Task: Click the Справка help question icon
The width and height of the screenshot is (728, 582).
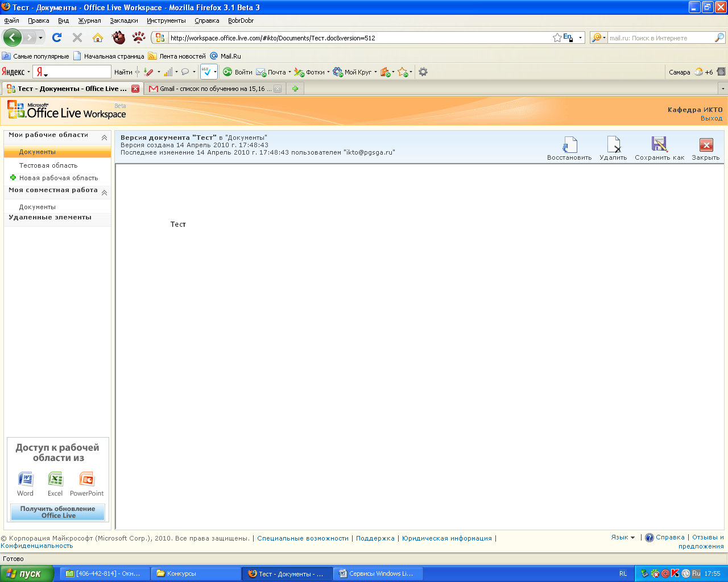Action: coord(650,538)
